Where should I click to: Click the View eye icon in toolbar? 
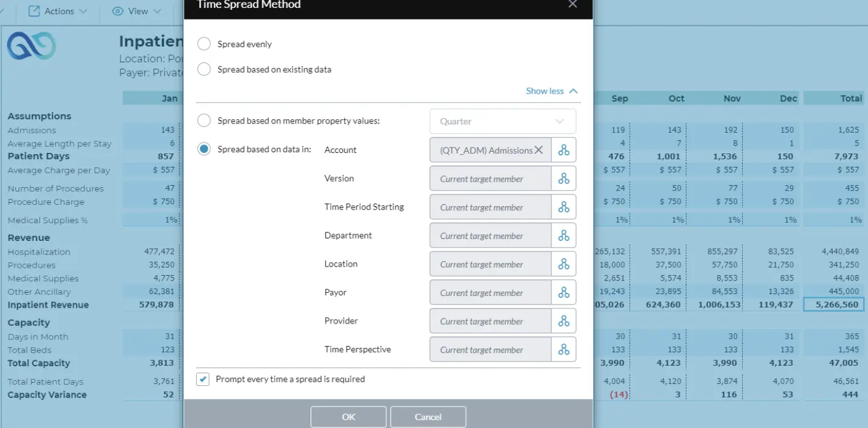click(118, 11)
